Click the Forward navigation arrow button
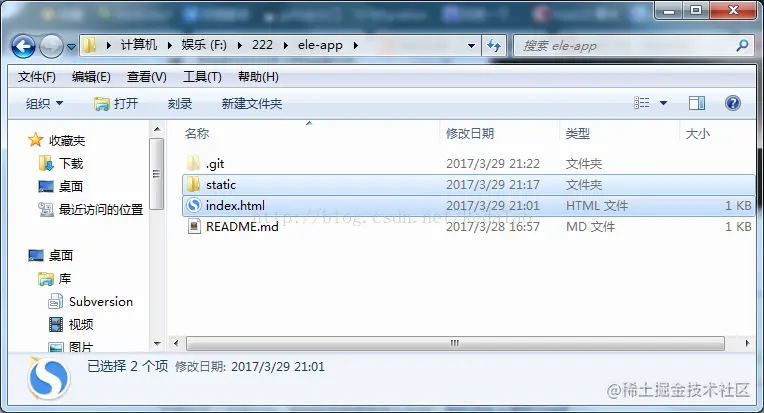This screenshot has width=764, height=413. pos(51,46)
